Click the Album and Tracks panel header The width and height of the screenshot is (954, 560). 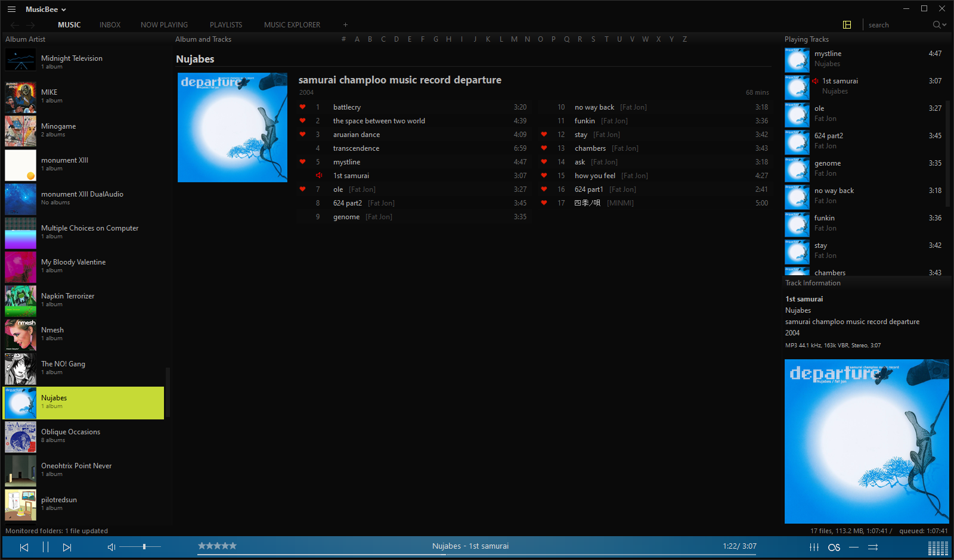[203, 39]
